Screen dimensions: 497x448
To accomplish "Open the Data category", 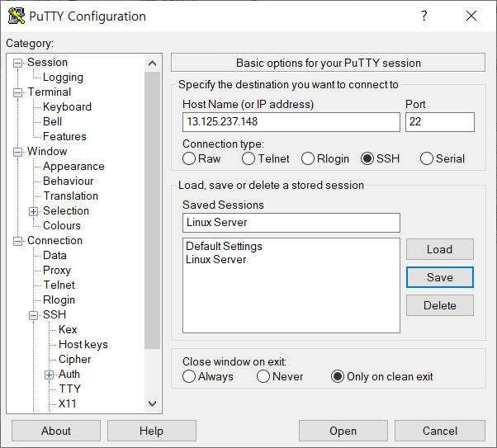I will click(54, 256).
